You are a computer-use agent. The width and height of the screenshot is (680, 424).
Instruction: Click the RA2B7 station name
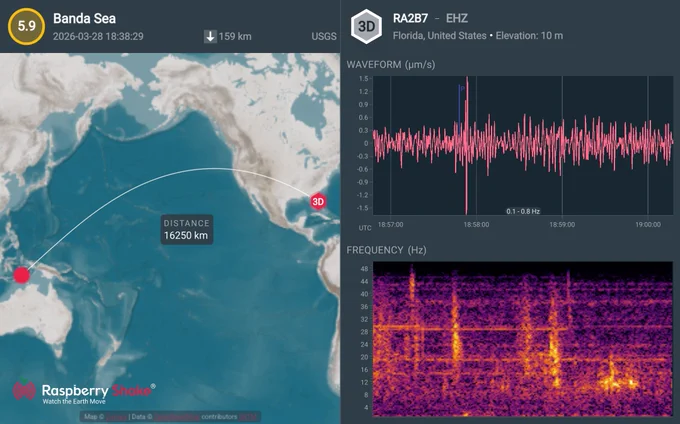pyautogui.click(x=410, y=18)
